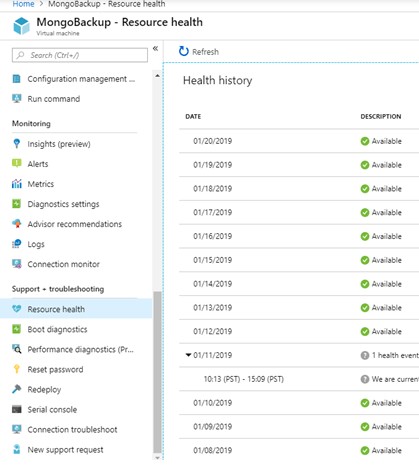This screenshot has height=476, width=419.
Task: Click the DESCRIPTION column header
Action: coord(381,116)
